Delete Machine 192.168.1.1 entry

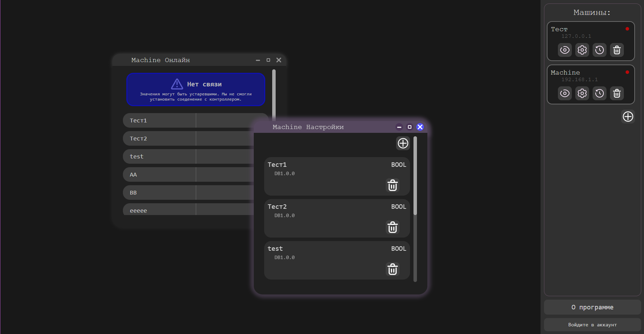(617, 93)
